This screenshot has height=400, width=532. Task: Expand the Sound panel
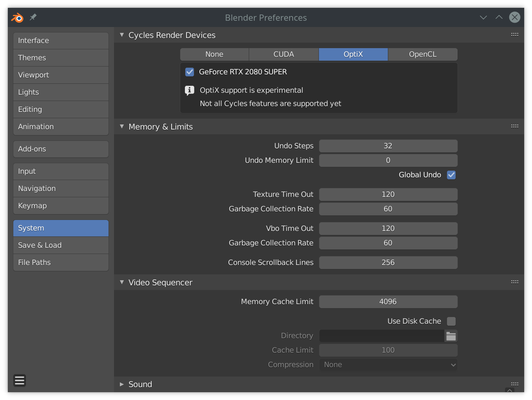(122, 384)
